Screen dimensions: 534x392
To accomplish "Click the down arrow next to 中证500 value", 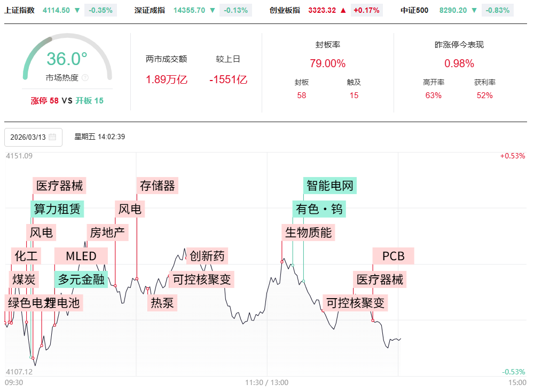I will pos(474,10).
